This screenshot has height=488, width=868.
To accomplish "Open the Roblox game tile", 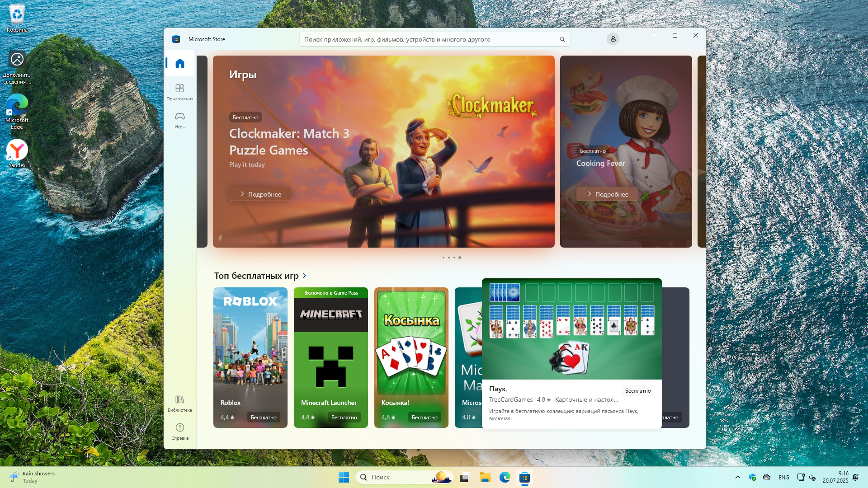I will [x=250, y=352].
